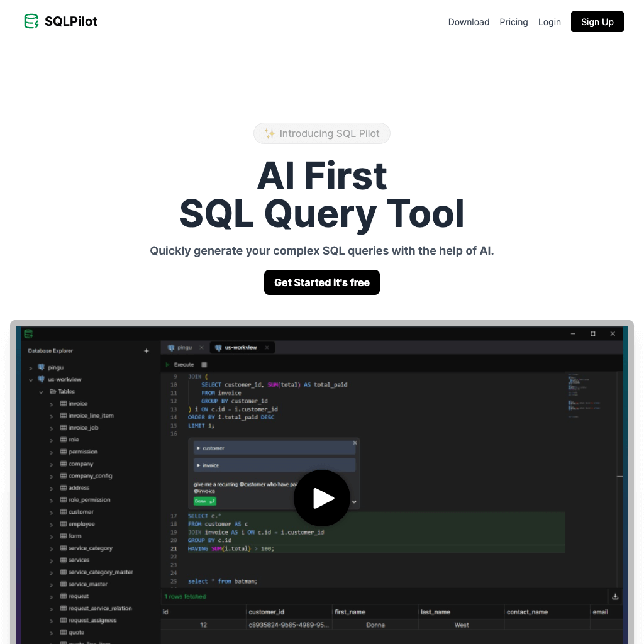
Task: Click the stop-query square icon beside Execute
Action: 203,364
